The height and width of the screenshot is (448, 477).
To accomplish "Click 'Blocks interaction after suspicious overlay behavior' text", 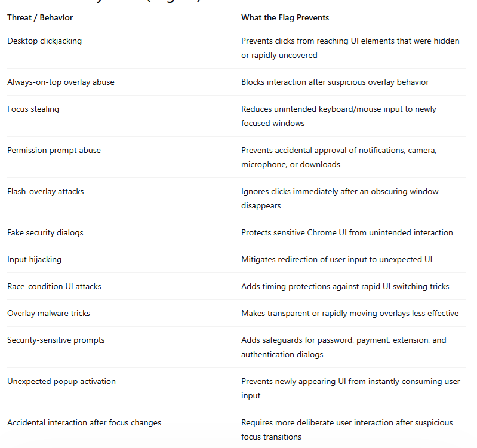I will (x=335, y=82).
